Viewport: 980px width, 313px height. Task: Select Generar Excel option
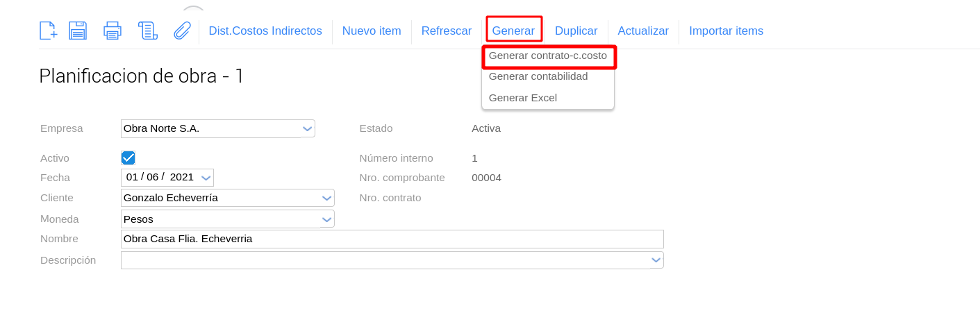[523, 98]
